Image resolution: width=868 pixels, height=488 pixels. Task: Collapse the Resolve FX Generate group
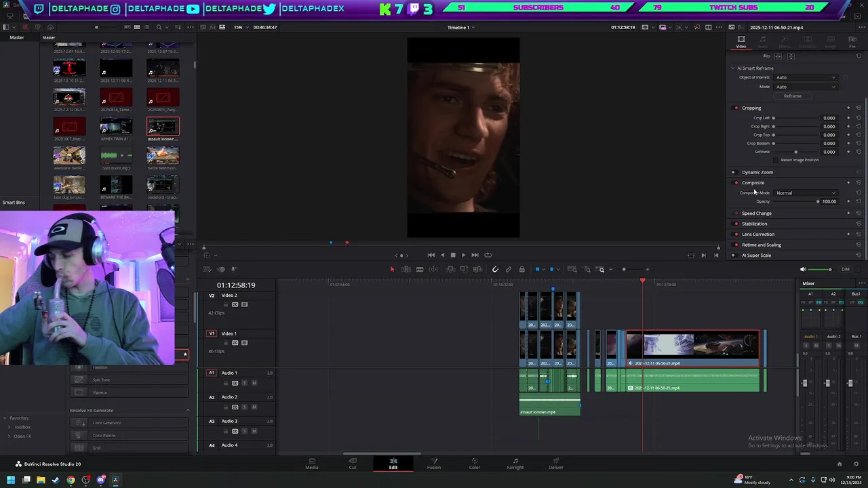[188, 410]
